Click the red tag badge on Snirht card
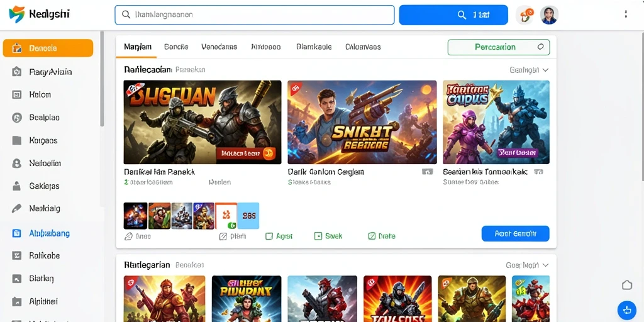 (x=294, y=88)
